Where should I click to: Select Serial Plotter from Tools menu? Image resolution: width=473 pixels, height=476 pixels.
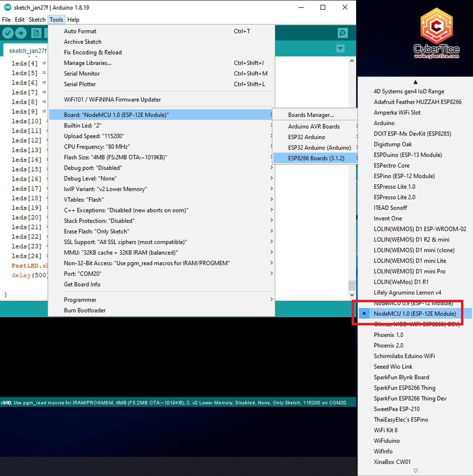click(80, 84)
